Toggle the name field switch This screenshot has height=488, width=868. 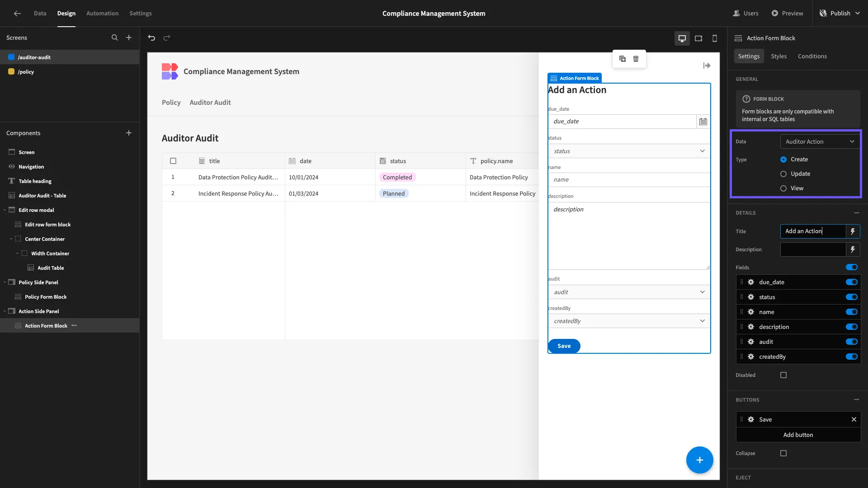tap(852, 312)
